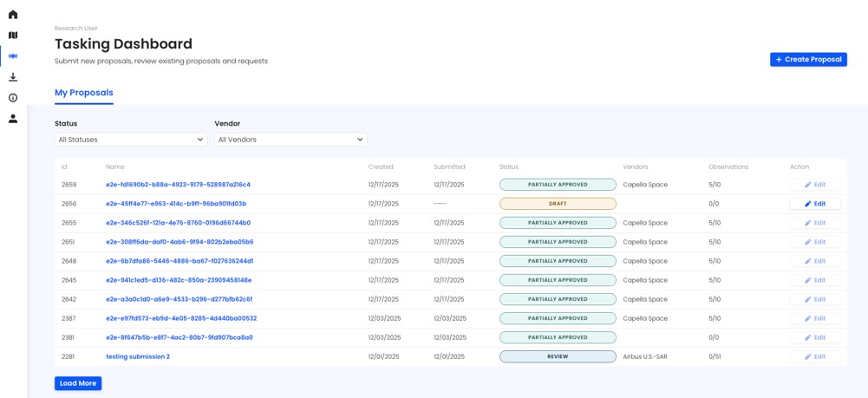
Task: Click 12/01/2025 Created date cell
Action: pos(383,356)
